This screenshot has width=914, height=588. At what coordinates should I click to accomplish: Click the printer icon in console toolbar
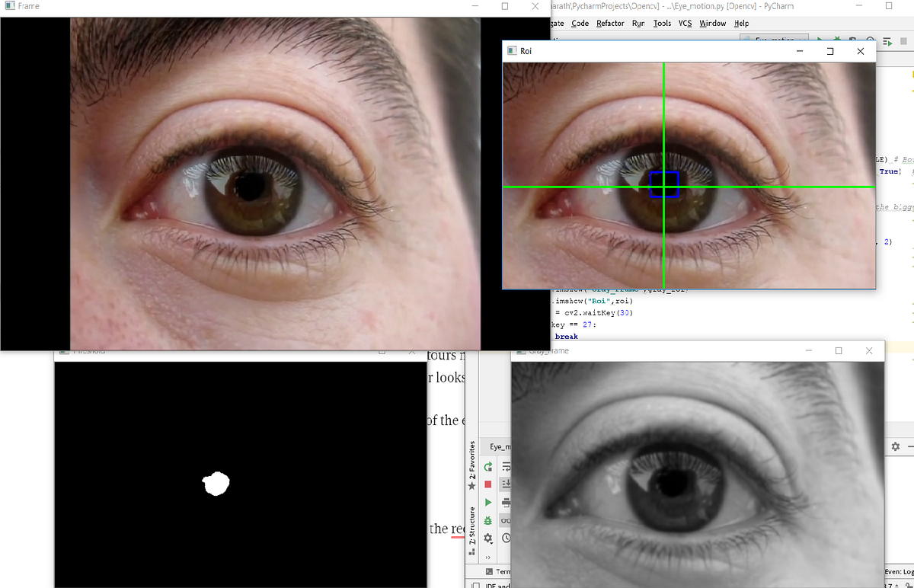pyautogui.click(x=505, y=501)
